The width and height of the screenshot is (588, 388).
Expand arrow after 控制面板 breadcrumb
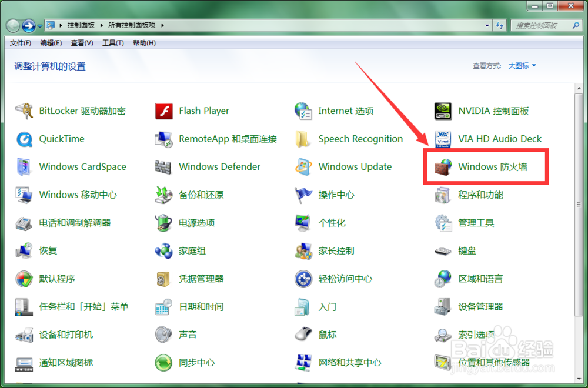(x=102, y=25)
